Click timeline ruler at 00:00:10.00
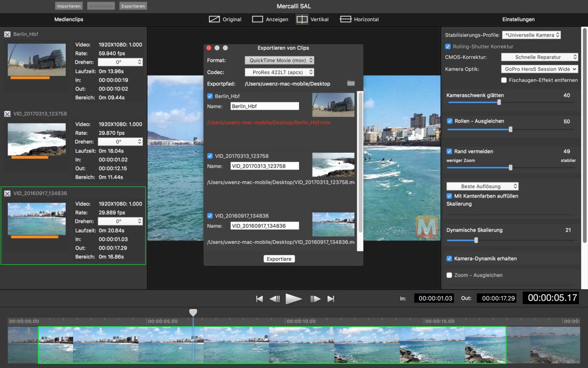Screen dimensions: 588x368 click(301, 322)
